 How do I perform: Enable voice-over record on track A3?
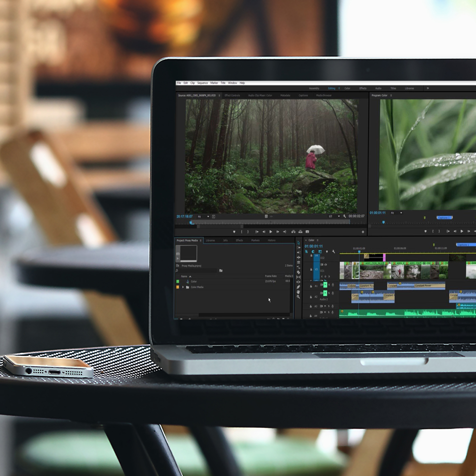tap(333, 306)
